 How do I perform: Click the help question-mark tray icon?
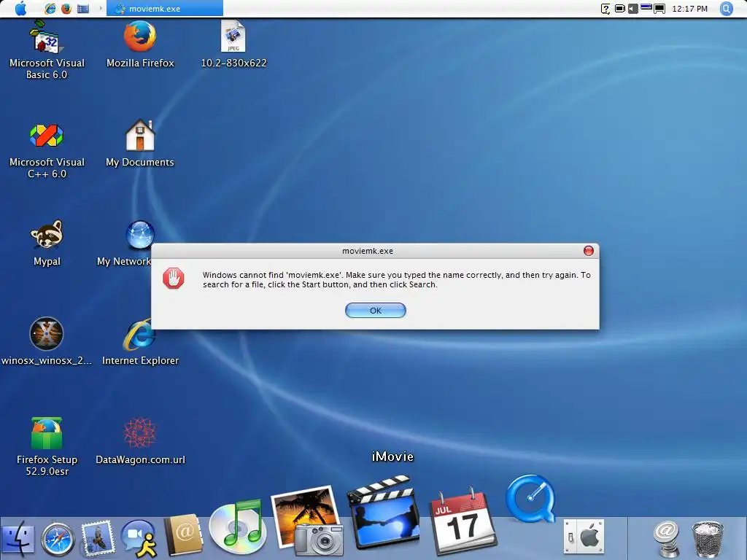pyautogui.click(x=605, y=9)
